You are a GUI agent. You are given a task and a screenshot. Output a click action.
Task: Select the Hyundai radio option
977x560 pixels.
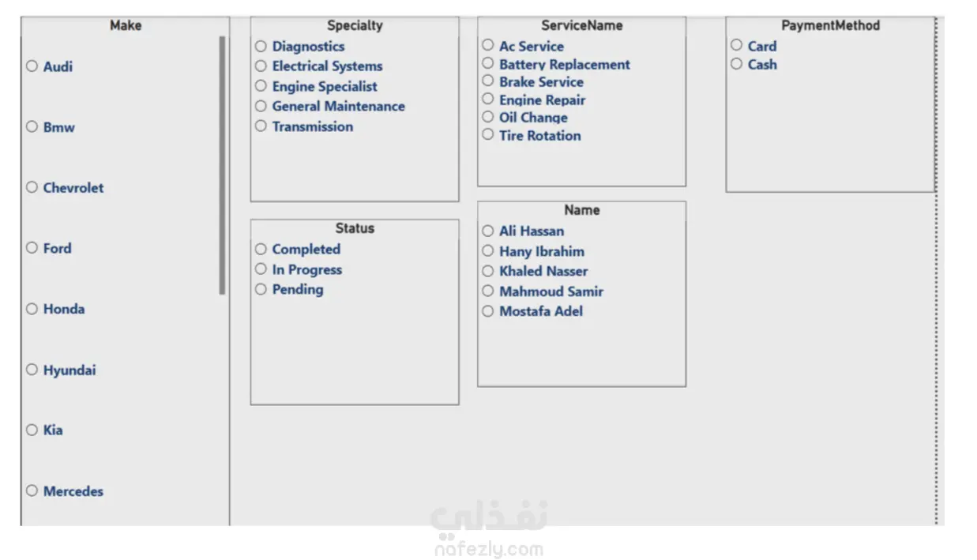(32, 370)
